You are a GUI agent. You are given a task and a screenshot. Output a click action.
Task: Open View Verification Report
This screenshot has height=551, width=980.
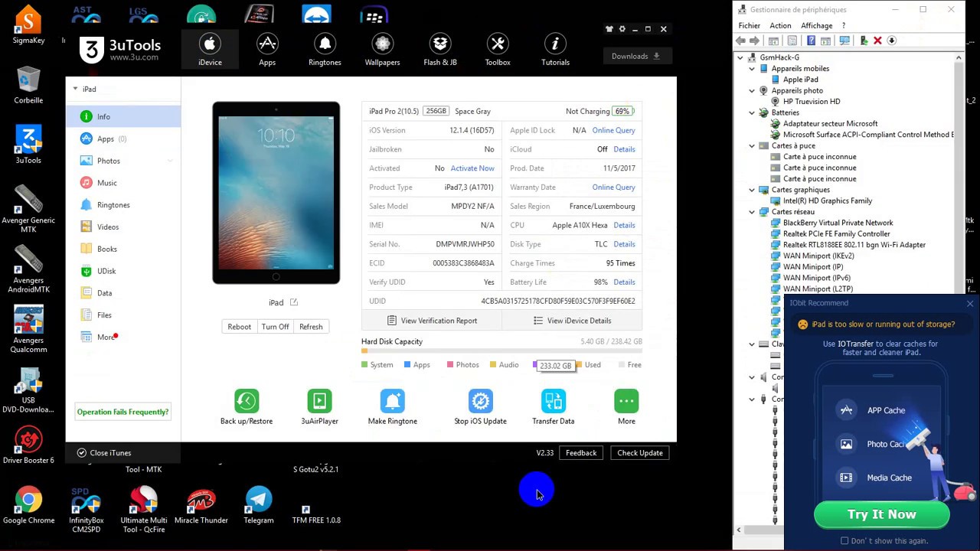(432, 321)
